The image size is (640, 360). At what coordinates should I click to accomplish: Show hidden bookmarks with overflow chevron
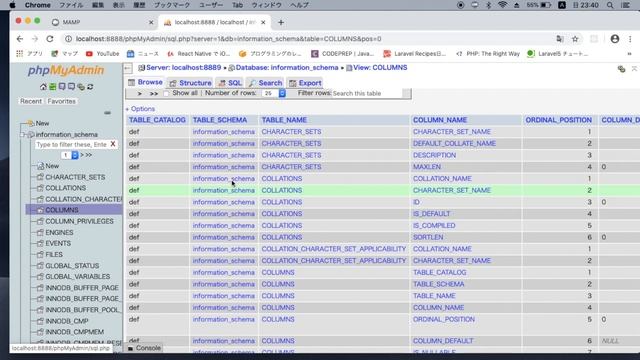[x=629, y=53]
